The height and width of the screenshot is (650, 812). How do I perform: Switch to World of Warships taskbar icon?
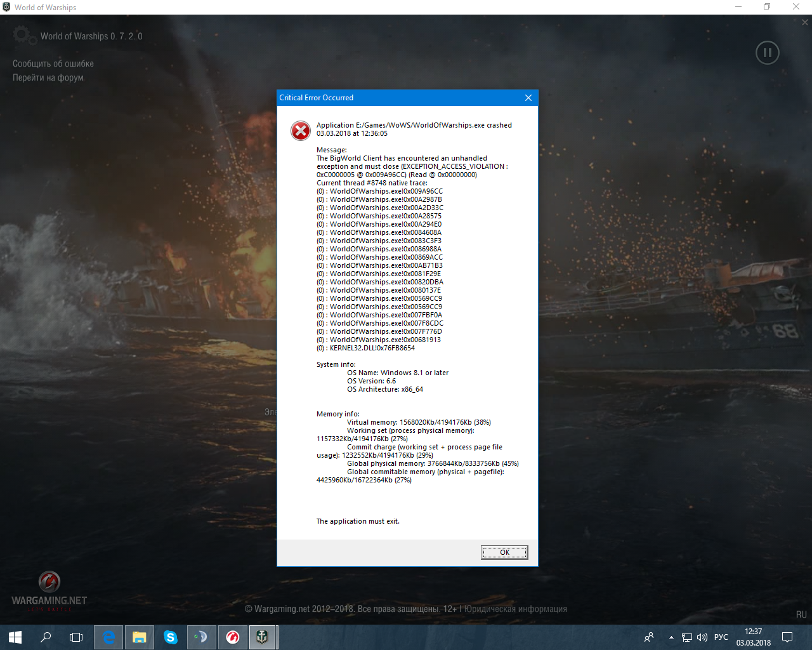262,637
